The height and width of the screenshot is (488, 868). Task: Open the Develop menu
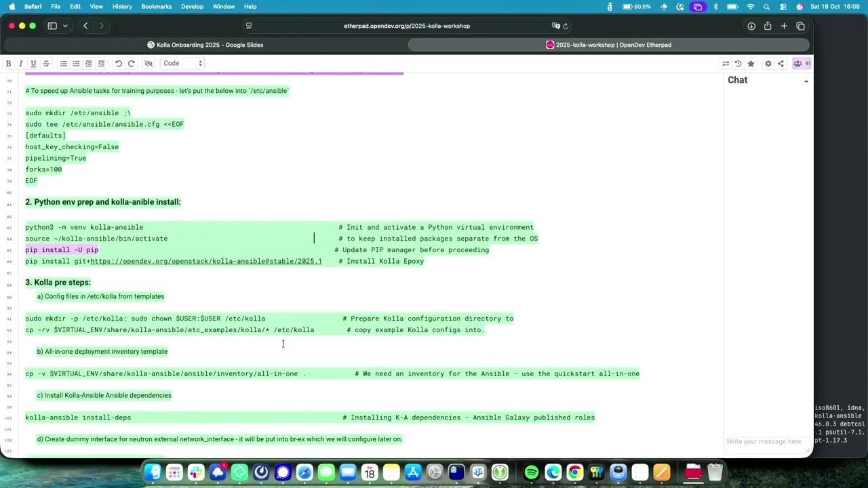[x=192, y=6]
